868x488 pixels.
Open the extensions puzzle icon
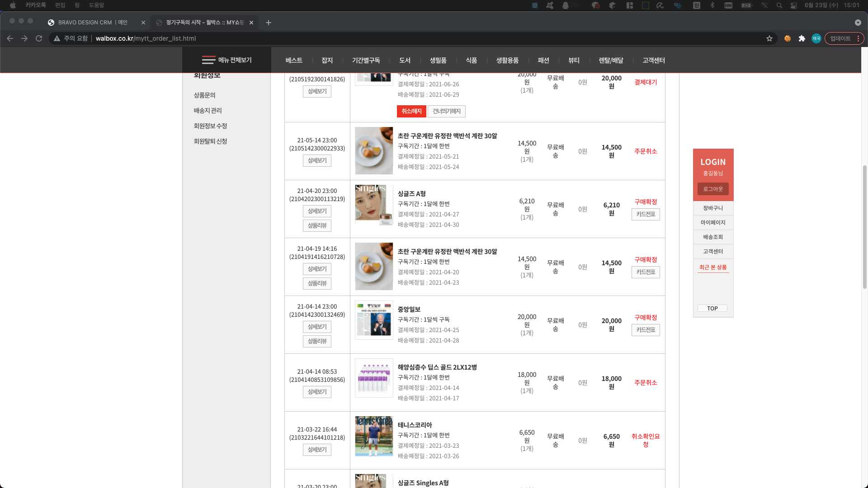(x=802, y=38)
